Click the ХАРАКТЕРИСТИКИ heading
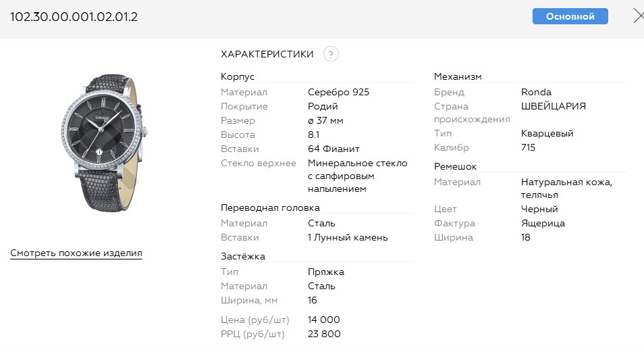Image resolution: width=644 pixels, height=350 pixels. pyautogui.click(x=267, y=54)
